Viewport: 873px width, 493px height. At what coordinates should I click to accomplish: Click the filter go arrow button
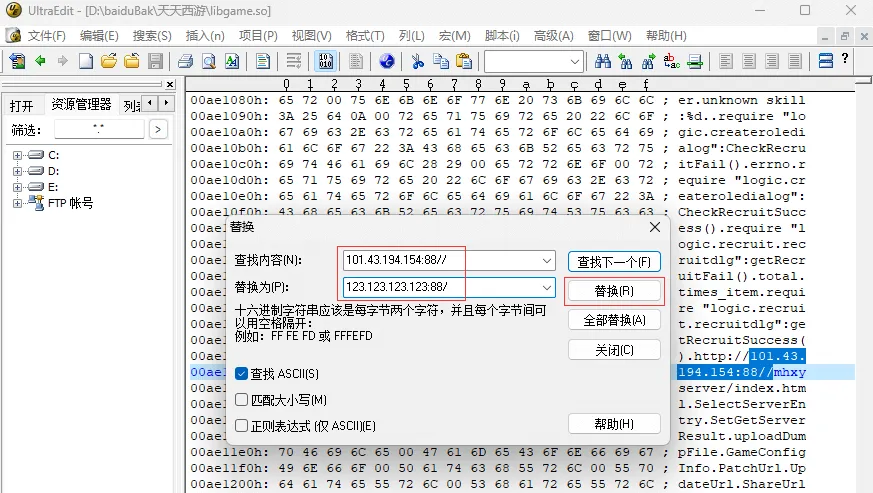[x=158, y=129]
